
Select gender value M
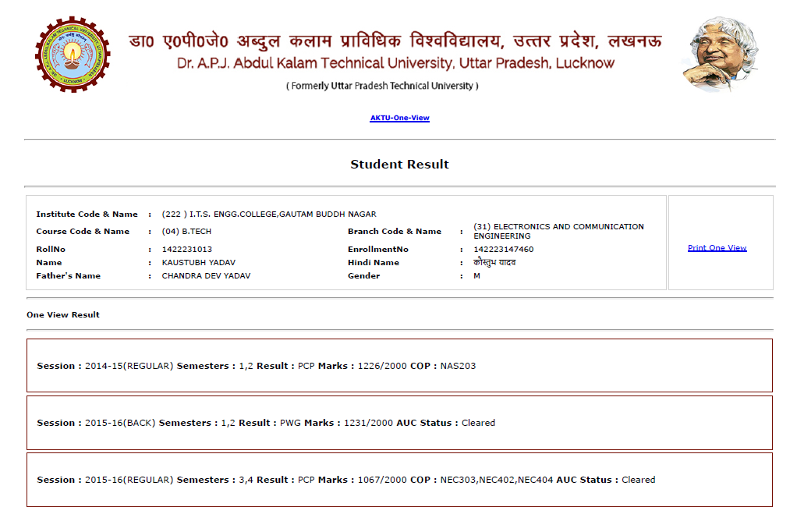[476, 275]
